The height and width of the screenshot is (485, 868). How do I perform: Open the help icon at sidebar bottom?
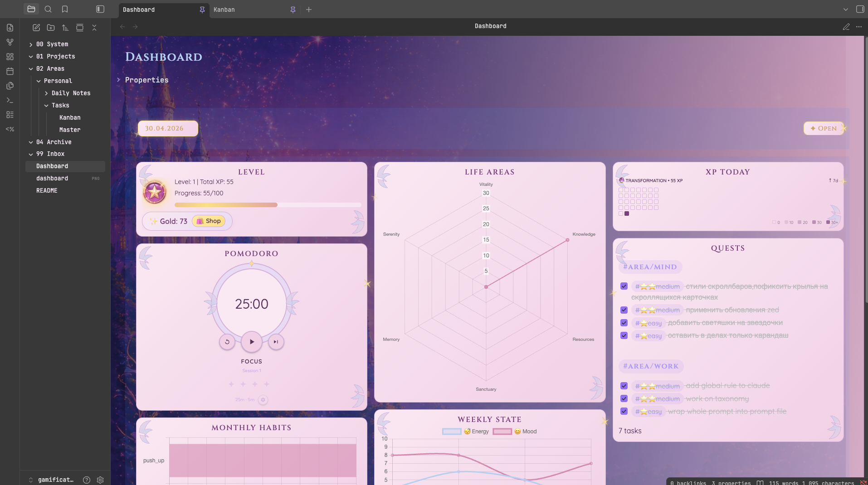[x=87, y=480]
